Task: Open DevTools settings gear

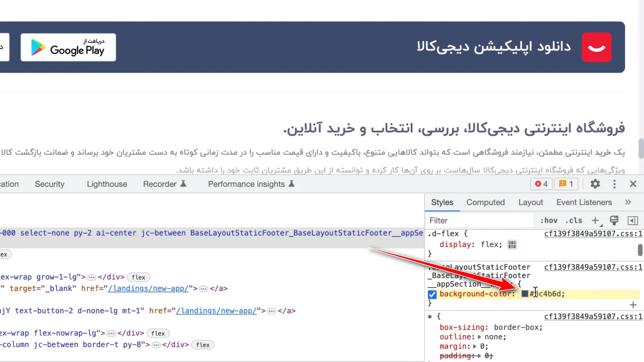Action: [x=595, y=184]
